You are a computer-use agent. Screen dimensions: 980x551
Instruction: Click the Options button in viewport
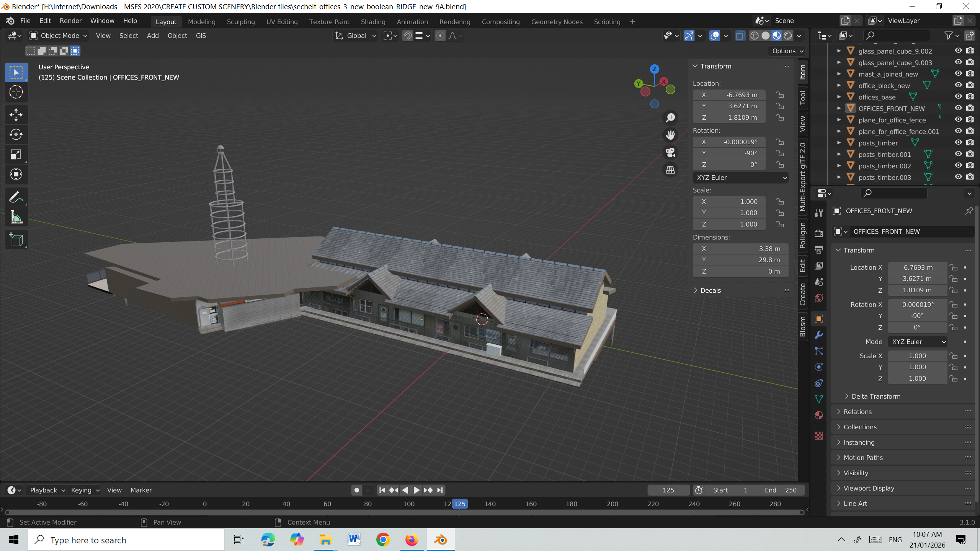tap(787, 51)
